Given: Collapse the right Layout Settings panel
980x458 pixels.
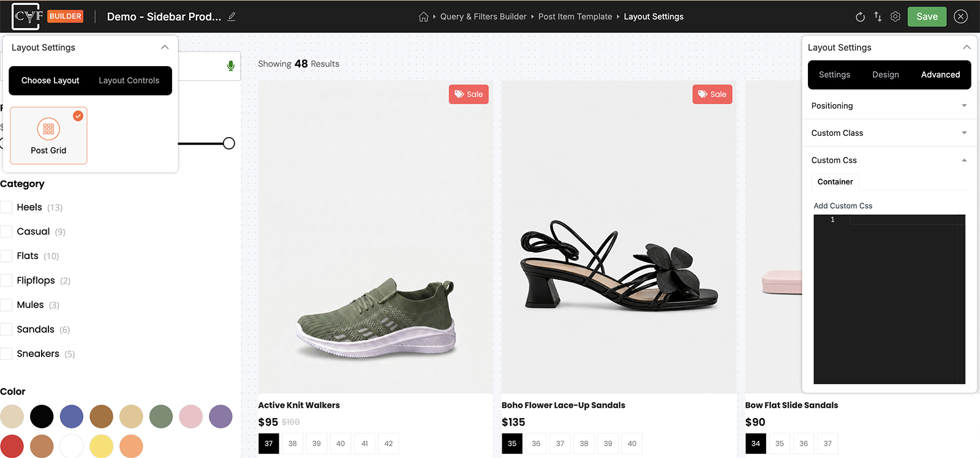Looking at the screenshot, I should pyautogui.click(x=967, y=47).
